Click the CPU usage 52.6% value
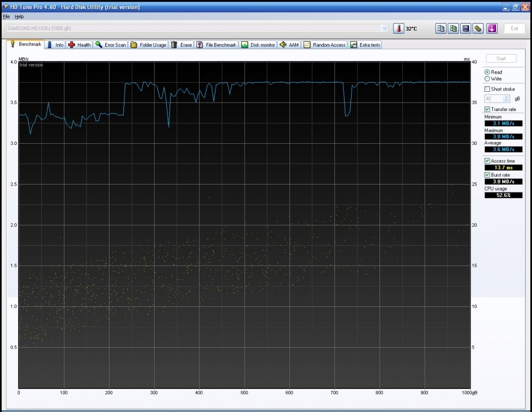 [x=504, y=195]
